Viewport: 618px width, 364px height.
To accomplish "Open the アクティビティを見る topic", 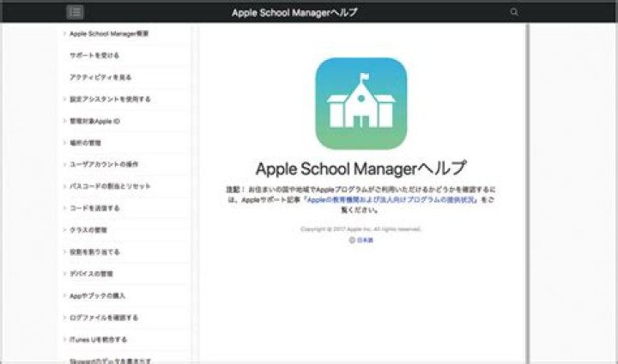I will click(x=100, y=77).
